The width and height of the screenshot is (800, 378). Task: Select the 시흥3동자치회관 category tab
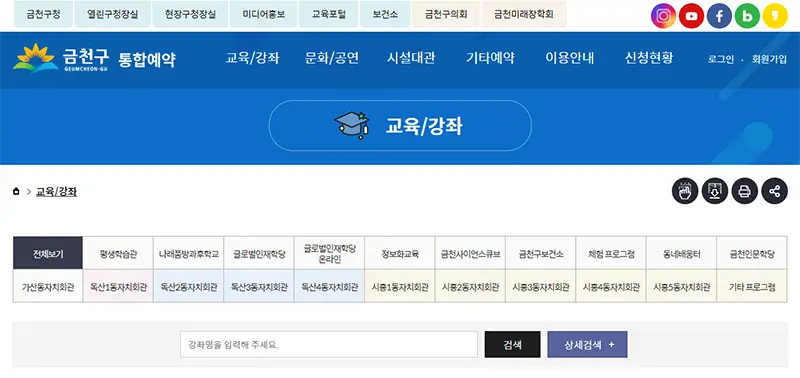click(541, 286)
